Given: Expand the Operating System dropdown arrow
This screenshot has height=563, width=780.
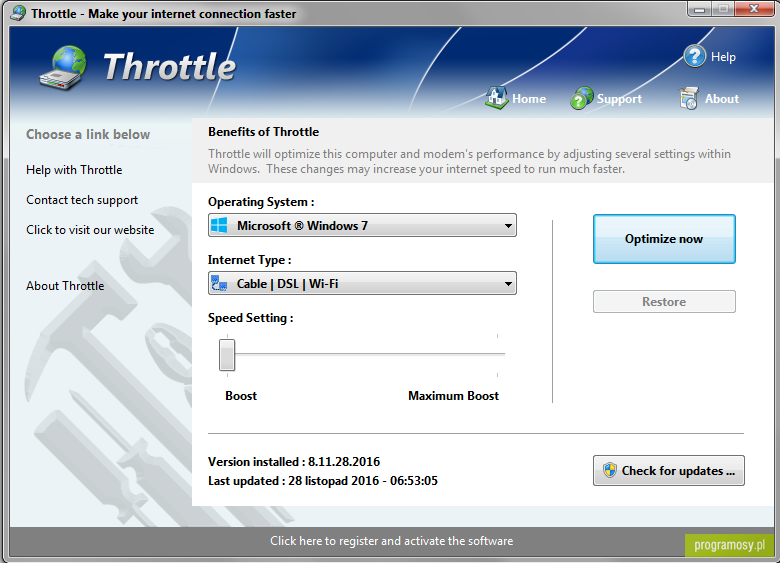Looking at the screenshot, I should 508,226.
